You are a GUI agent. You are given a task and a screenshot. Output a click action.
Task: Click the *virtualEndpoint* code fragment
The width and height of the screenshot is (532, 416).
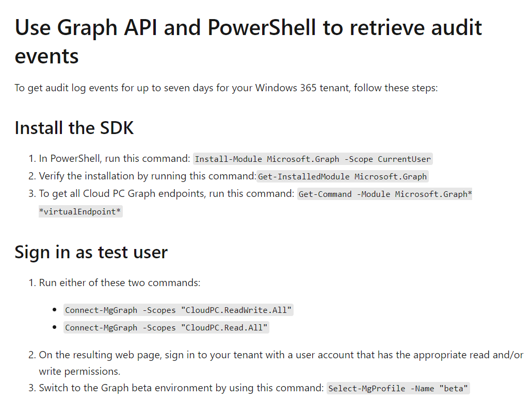pyautogui.click(x=80, y=211)
